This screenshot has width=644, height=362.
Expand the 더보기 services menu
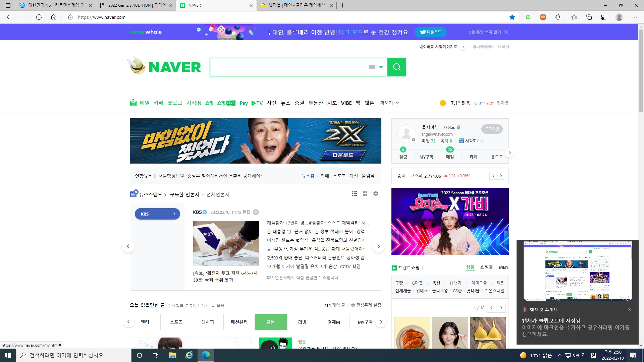(389, 103)
